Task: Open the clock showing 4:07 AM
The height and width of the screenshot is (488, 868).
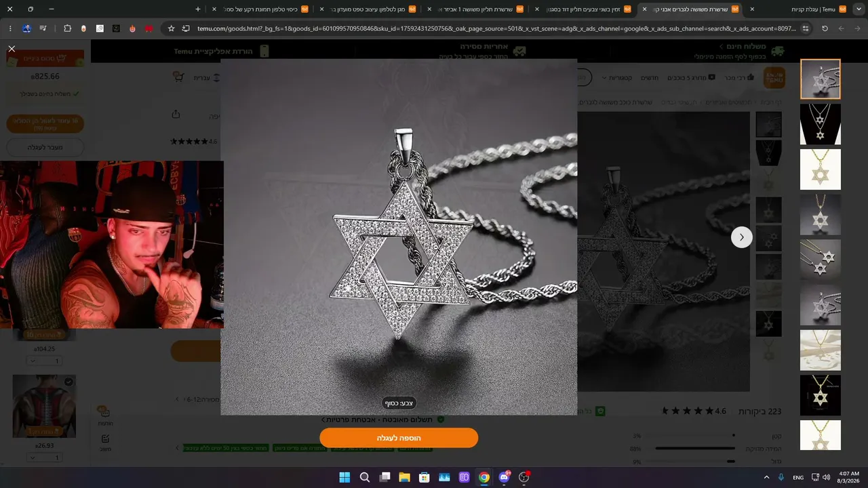Action: (848, 477)
